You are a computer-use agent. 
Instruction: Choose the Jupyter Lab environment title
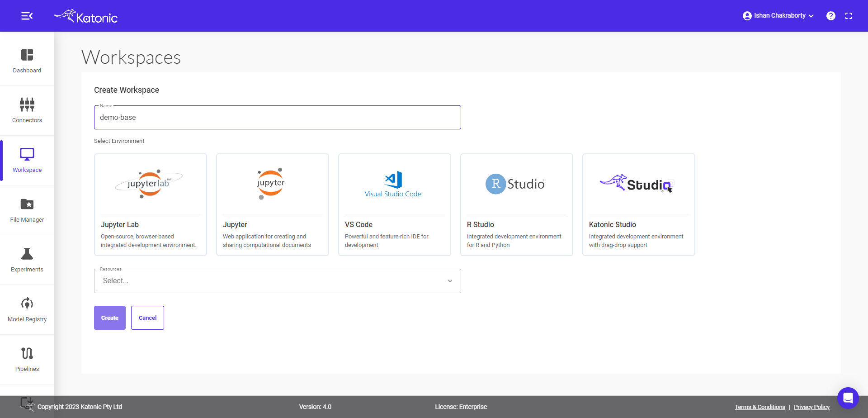point(120,225)
